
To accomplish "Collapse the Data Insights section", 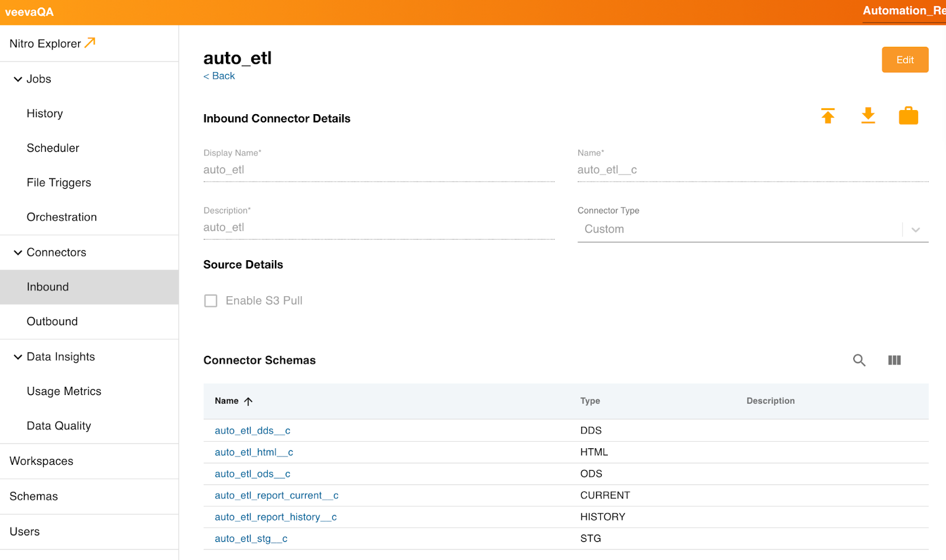I will point(18,357).
